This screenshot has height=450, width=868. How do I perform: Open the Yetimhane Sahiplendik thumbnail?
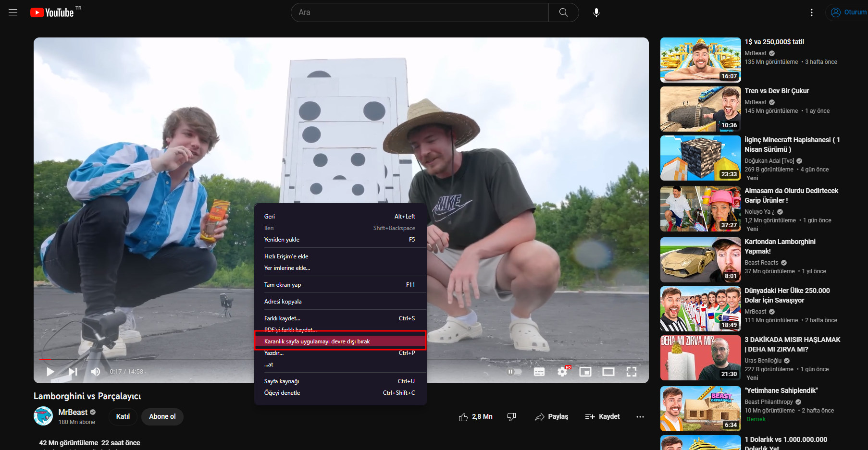[701, 409]
